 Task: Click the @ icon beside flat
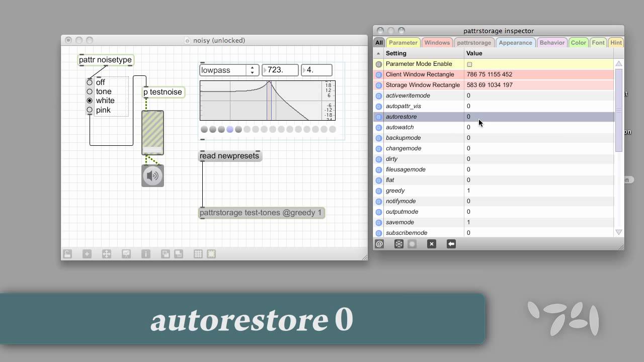click(x=379, y=180)
